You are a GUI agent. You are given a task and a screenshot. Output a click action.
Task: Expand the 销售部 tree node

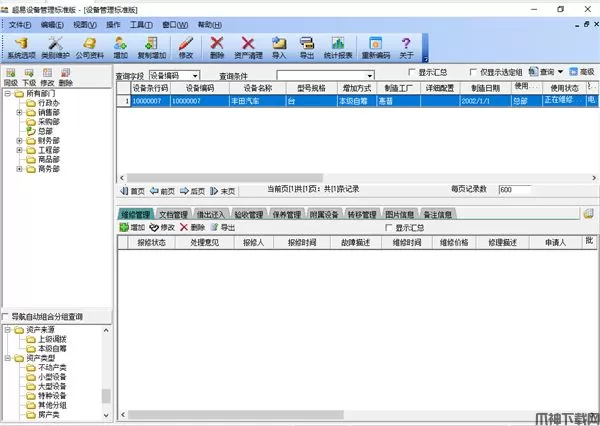tap(20, 114)
